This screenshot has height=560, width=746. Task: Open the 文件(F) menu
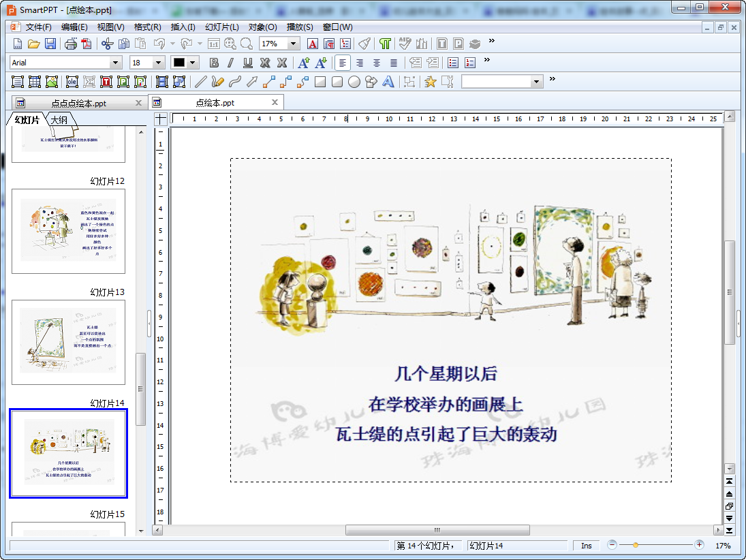[x=39, y=27]
